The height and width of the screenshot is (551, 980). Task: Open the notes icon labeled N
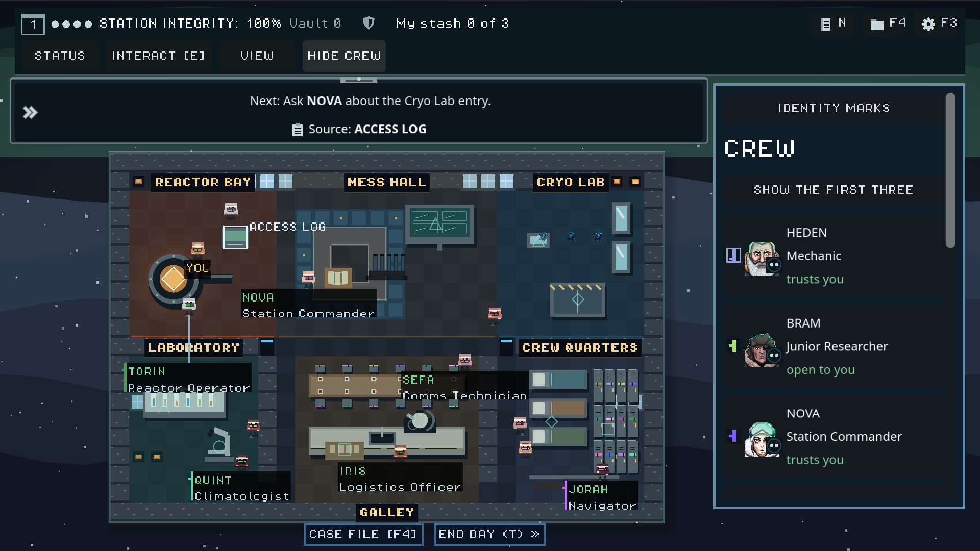[x=833, y=23]
